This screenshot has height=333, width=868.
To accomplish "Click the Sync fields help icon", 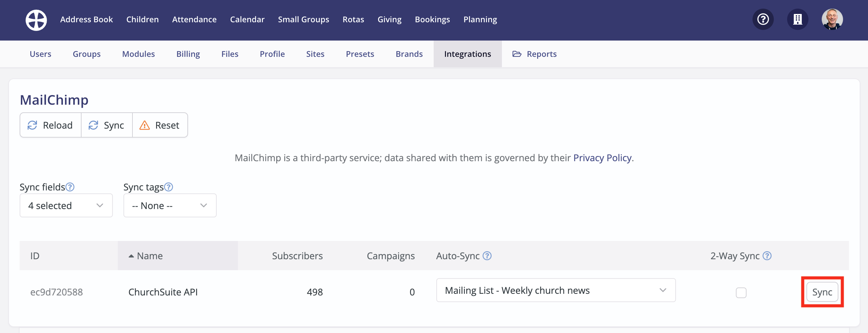I will click(x=70, y=187).
